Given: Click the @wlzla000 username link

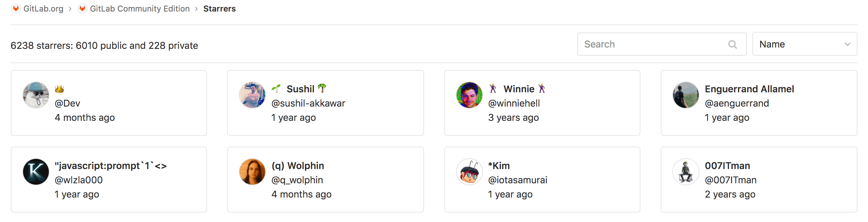Looking at the screenshot, I should click(78, 180).
